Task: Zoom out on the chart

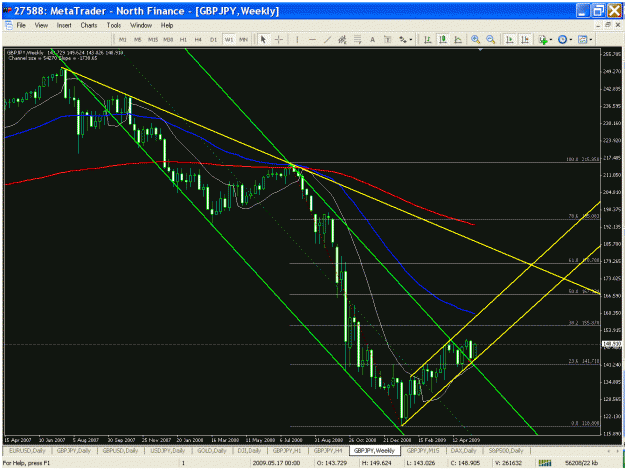Action: coord(491,39)
